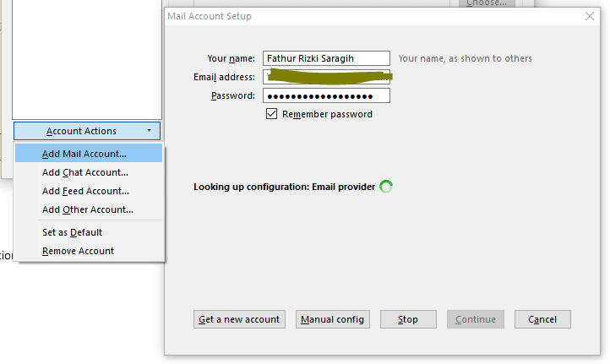Close the Mail Account Setup dialog

click(x=590, y=16)
